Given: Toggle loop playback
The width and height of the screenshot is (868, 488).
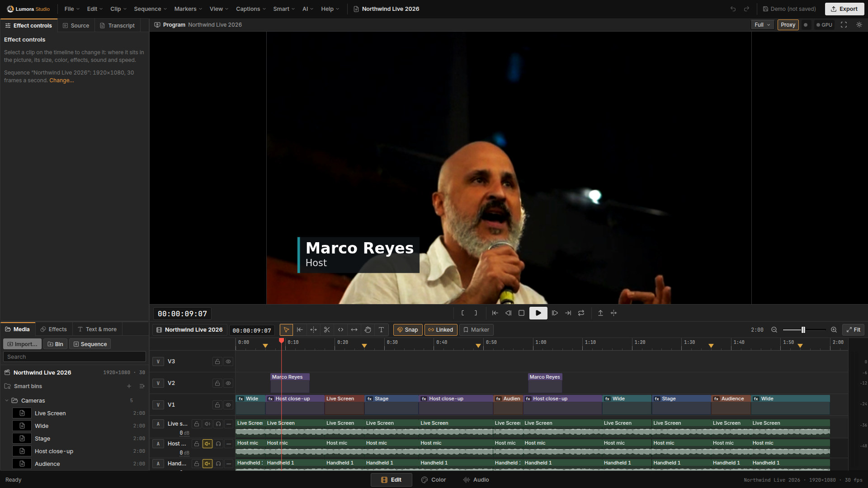Looking at the screenshot, I should (x=581, y=313).
